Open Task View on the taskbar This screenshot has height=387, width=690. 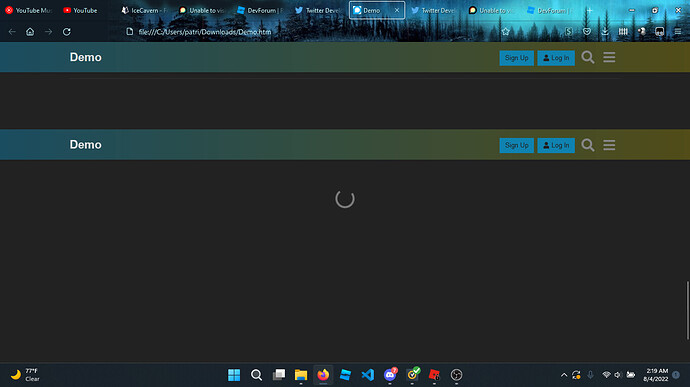click(x=279, y=375)
